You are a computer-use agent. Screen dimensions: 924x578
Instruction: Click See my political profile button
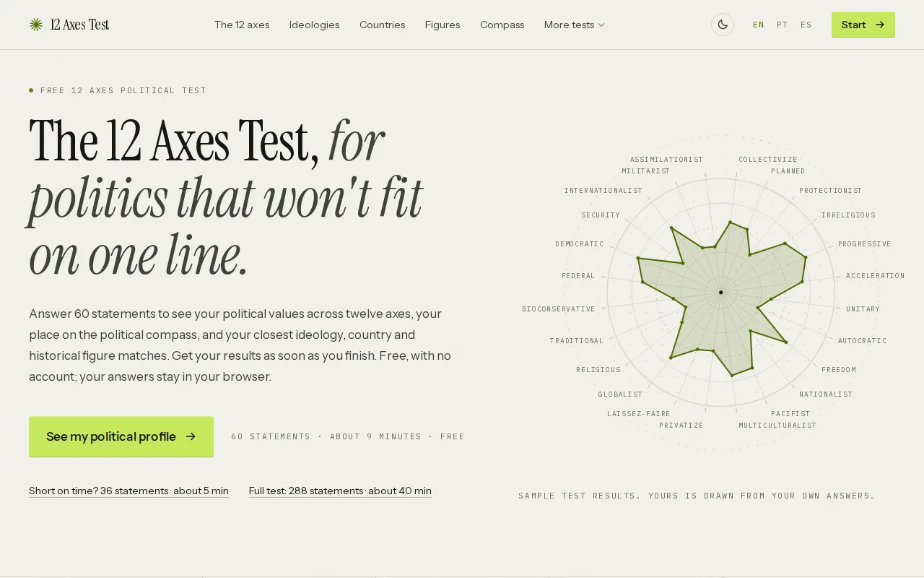(121, 436)
